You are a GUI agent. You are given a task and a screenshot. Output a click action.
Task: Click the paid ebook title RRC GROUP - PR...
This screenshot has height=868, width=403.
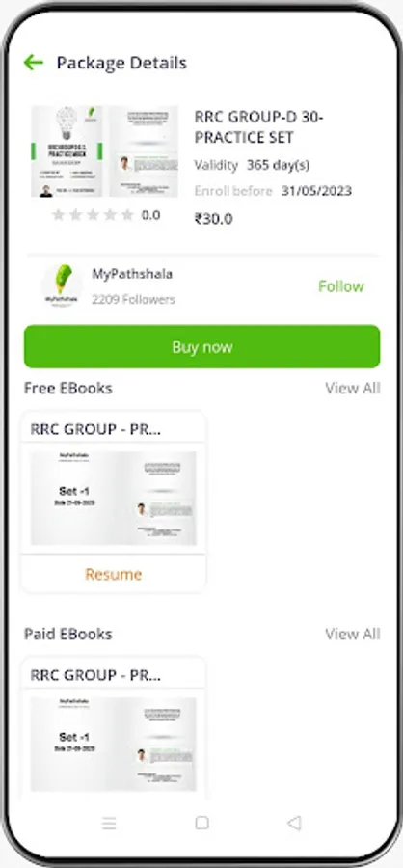tap(95, 675)
